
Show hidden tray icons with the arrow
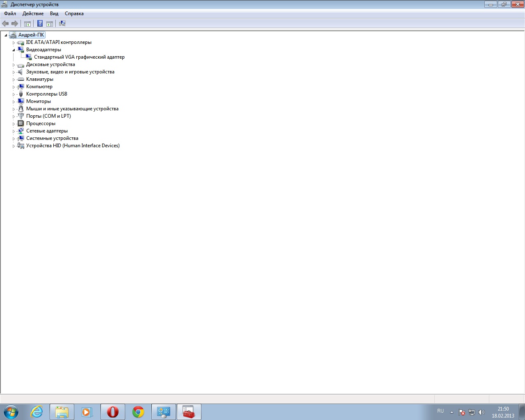pyautogui.click(x=452, y=412)
